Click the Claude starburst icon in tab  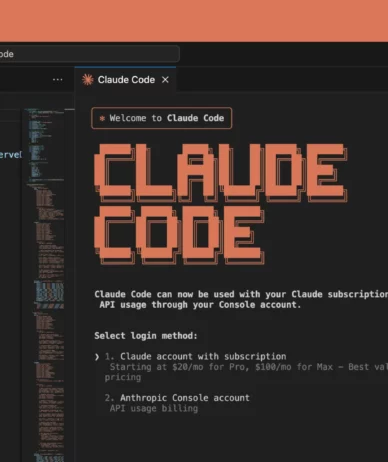(88, 80)
